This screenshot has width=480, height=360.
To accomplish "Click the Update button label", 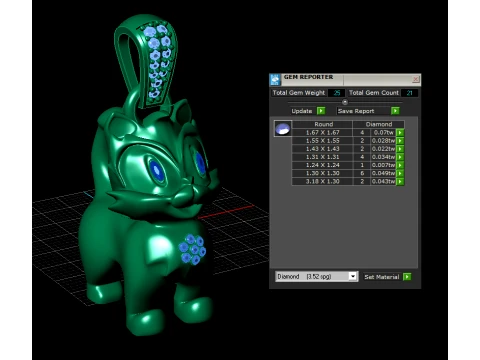I will 302,111.
